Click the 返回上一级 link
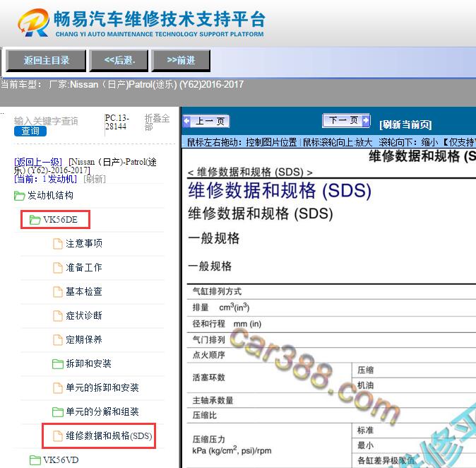The height and width of the screenshot is (468, 476). 38,162
